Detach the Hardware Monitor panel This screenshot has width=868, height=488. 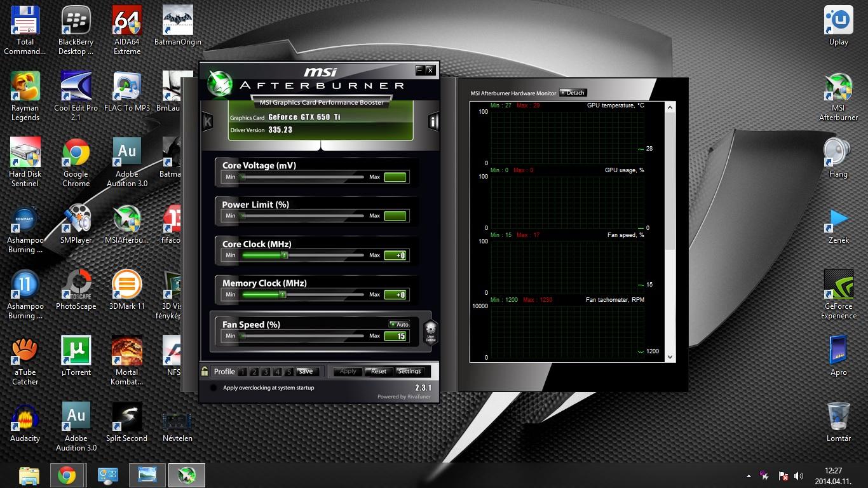(573, 93)
